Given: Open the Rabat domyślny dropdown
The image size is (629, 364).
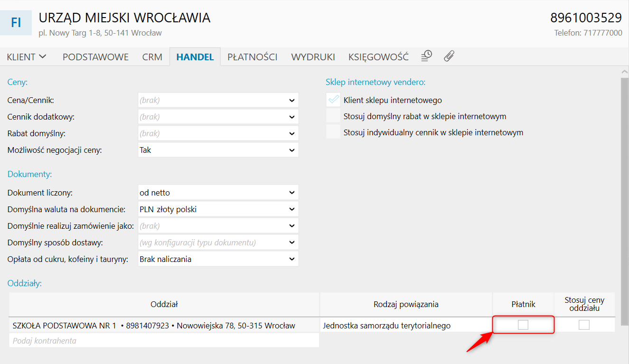Looking at the screenshot, I should pos(218,133).
